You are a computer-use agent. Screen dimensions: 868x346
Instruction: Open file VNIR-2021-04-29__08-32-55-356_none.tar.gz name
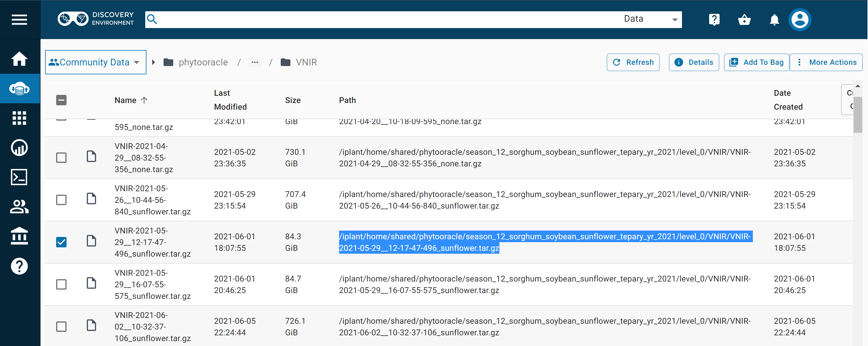[x=144, y=158]
